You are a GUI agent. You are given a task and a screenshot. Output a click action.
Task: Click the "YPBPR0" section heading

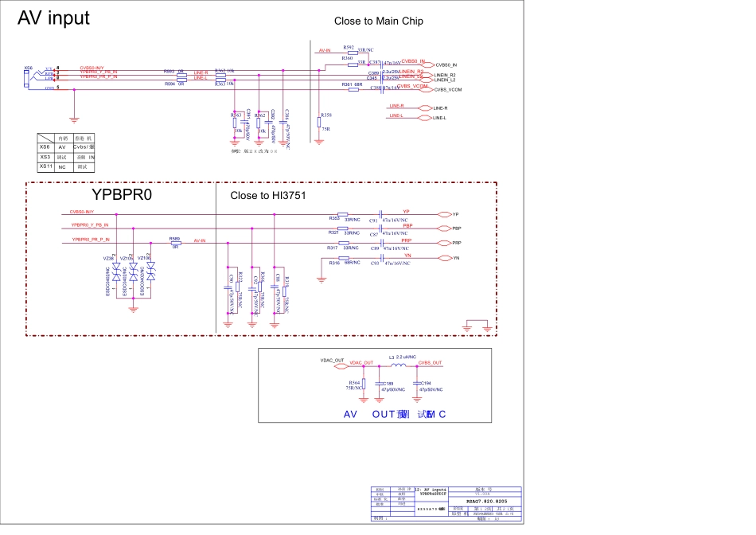click(x=122, y=194)
